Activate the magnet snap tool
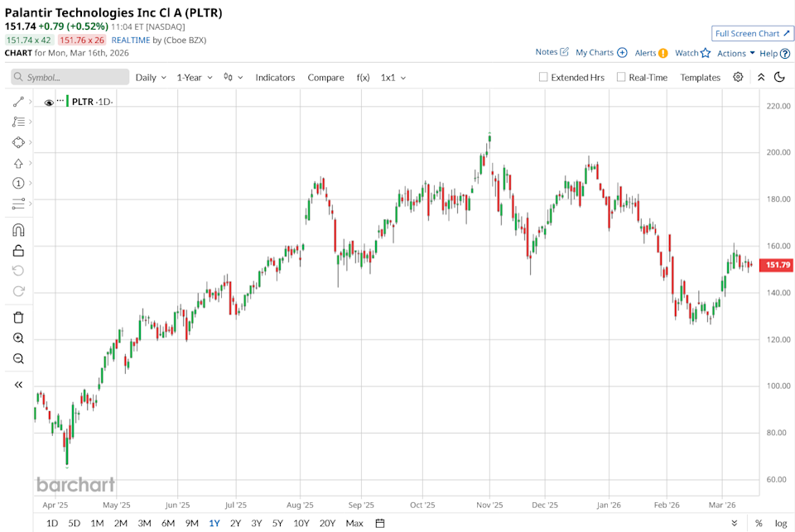This screenshot has height=532, width=795. tap(18, 230)
